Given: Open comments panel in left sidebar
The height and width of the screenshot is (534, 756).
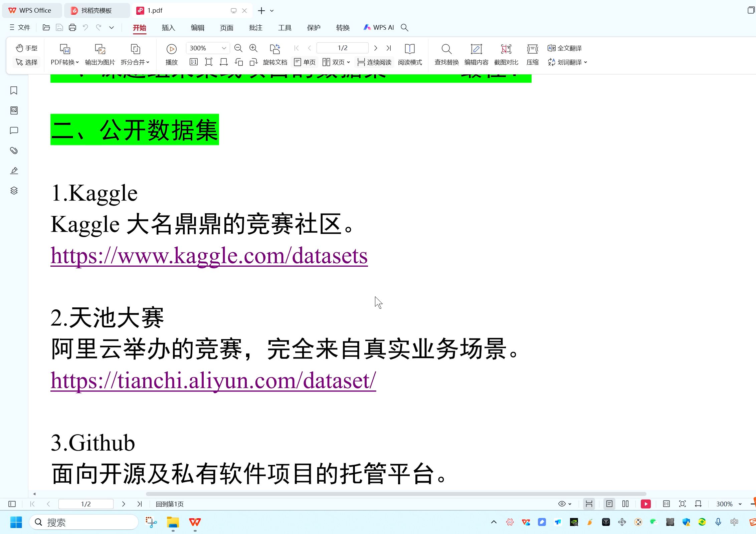Looking at the screenshot, I should tap(14, 130).
